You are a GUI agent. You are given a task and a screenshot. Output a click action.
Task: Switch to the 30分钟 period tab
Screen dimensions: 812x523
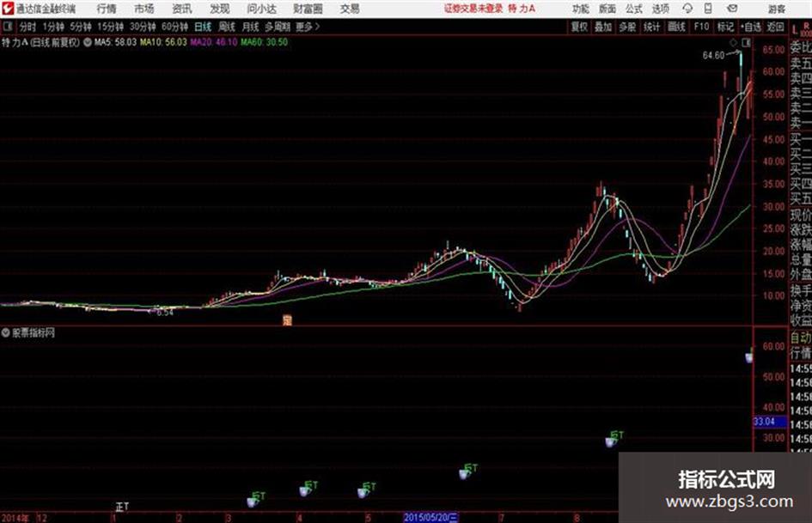(x=143, y=27)
